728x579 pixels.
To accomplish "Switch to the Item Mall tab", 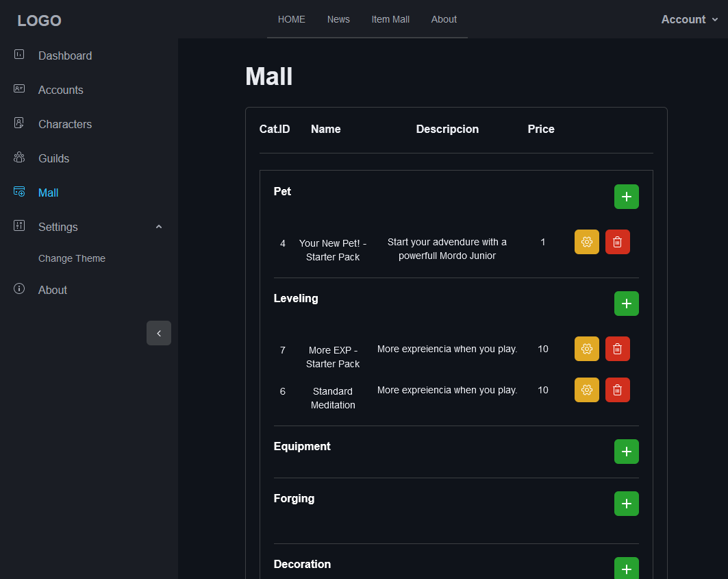I will (x=390, y=19).
